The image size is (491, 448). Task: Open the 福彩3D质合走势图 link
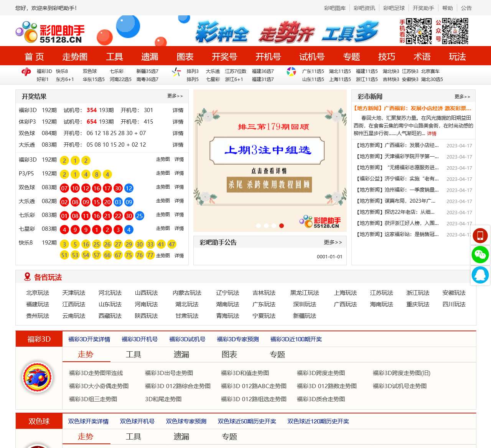[x=321, y=399]
